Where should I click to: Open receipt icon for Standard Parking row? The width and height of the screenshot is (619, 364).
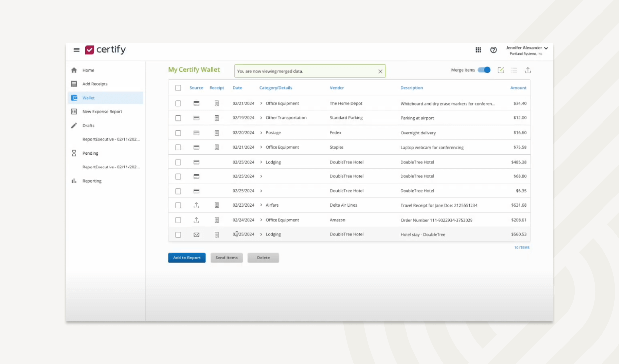(217, 118)
